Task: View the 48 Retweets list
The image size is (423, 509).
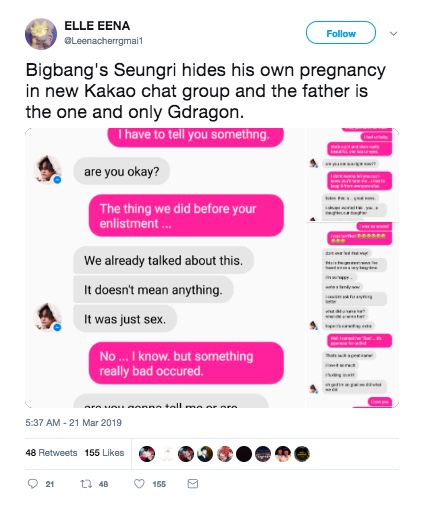Action: 51,453
